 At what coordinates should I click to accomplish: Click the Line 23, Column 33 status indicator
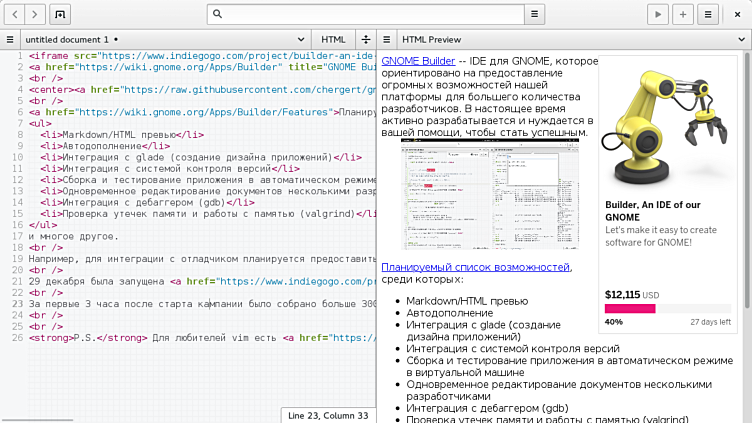click(x=328, y=415)
